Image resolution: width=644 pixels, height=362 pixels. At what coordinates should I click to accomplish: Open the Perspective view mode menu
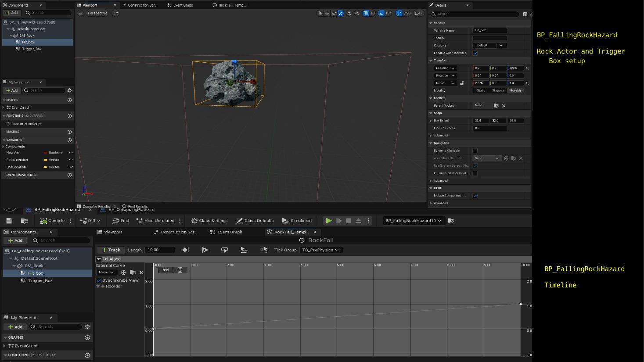97,13
